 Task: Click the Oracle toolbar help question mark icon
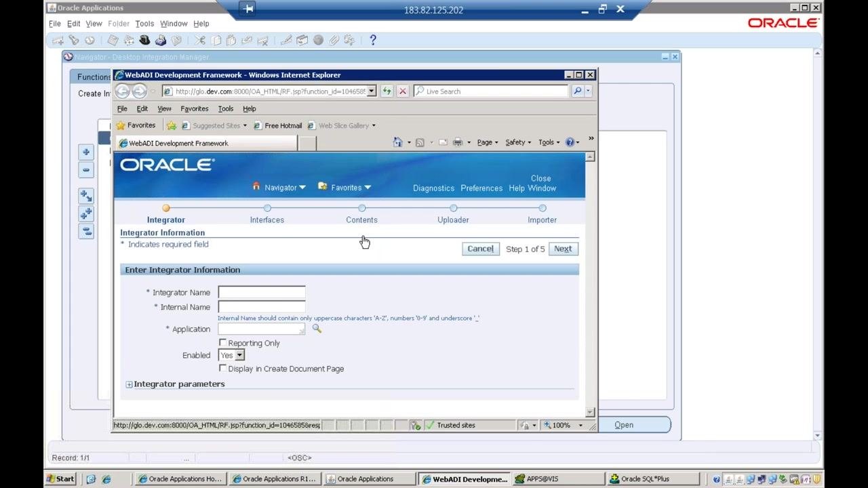coord(372,40)
